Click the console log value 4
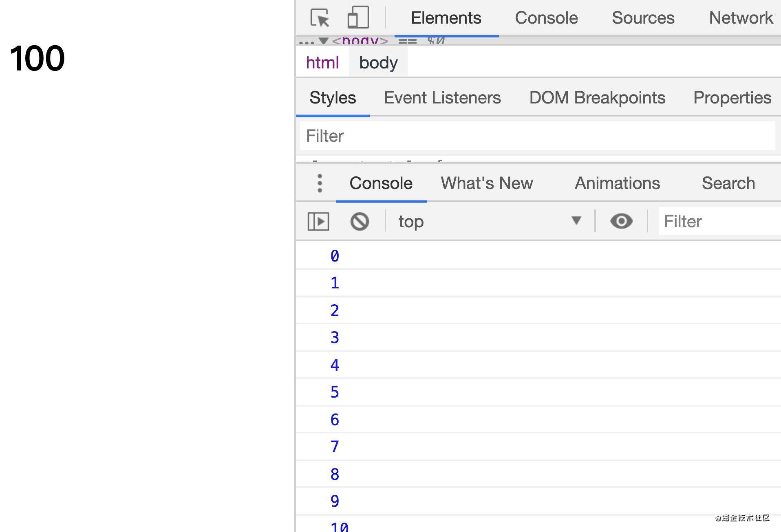 (335, 365)
